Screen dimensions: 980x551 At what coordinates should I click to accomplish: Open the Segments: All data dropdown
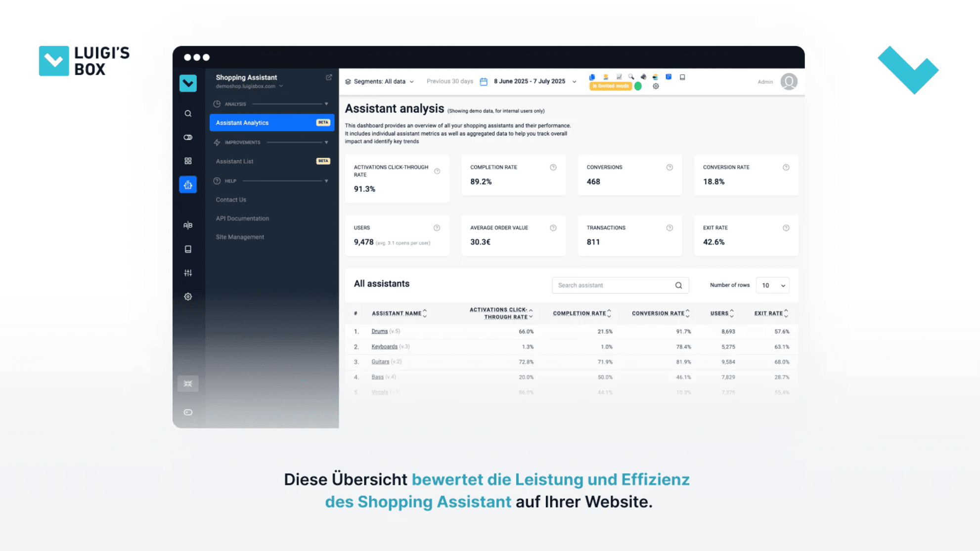380,82
